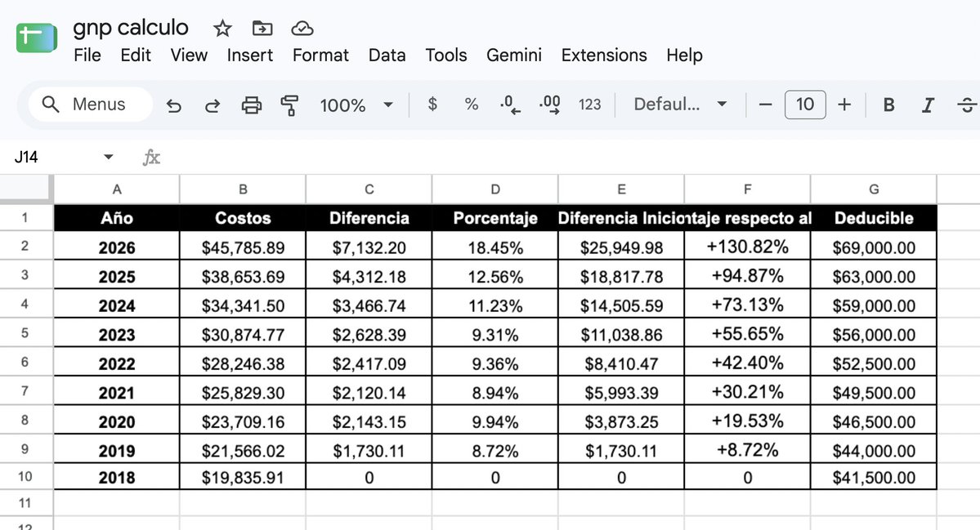Open the Edit menu
Image resolution: width=980 pixels, height=530 pixels.
(136, 55)
